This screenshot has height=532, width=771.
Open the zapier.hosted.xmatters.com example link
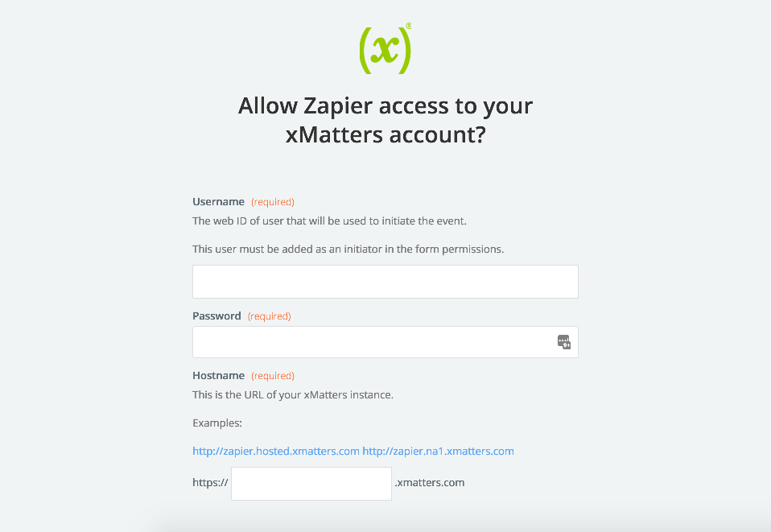[x=276, y=452]
